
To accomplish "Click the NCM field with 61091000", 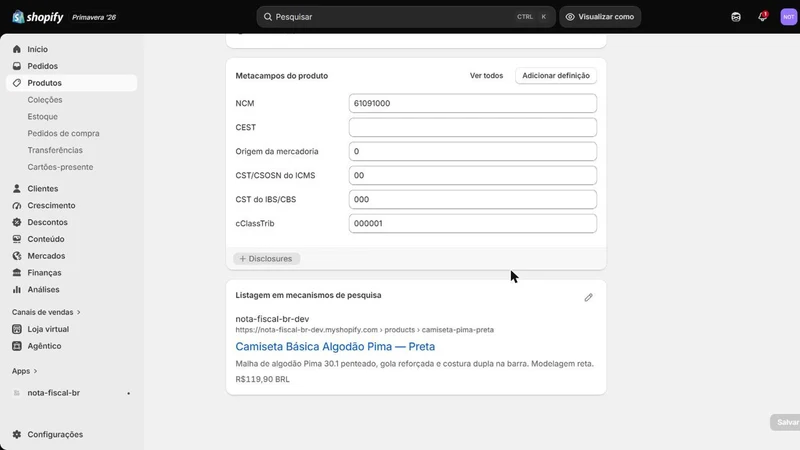I will 472,103.
